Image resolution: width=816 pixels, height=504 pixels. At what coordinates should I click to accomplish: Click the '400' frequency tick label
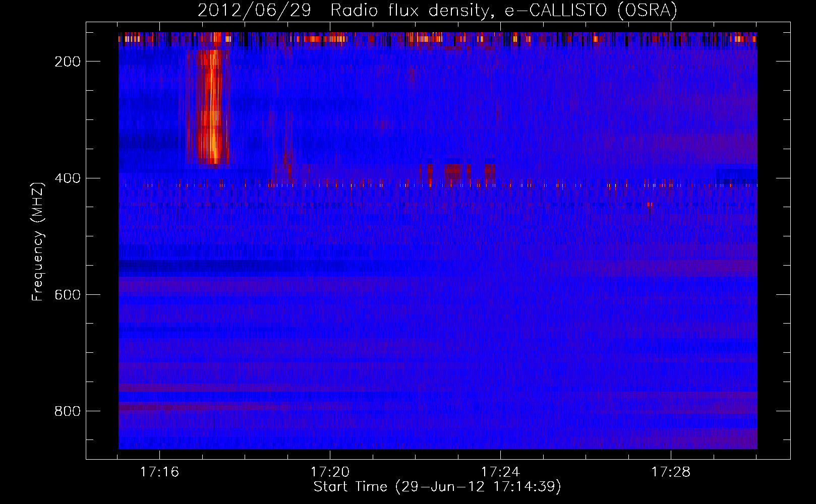tap(68, 178)
